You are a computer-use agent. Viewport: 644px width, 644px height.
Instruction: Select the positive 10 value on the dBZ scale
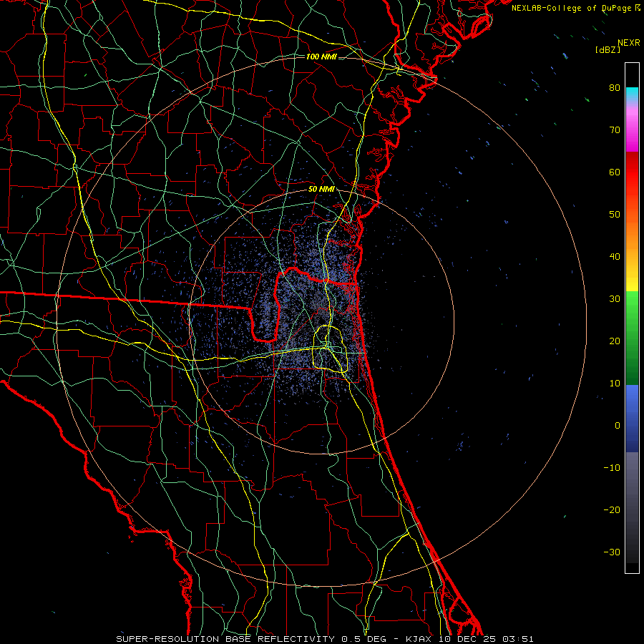coord(615,384)
